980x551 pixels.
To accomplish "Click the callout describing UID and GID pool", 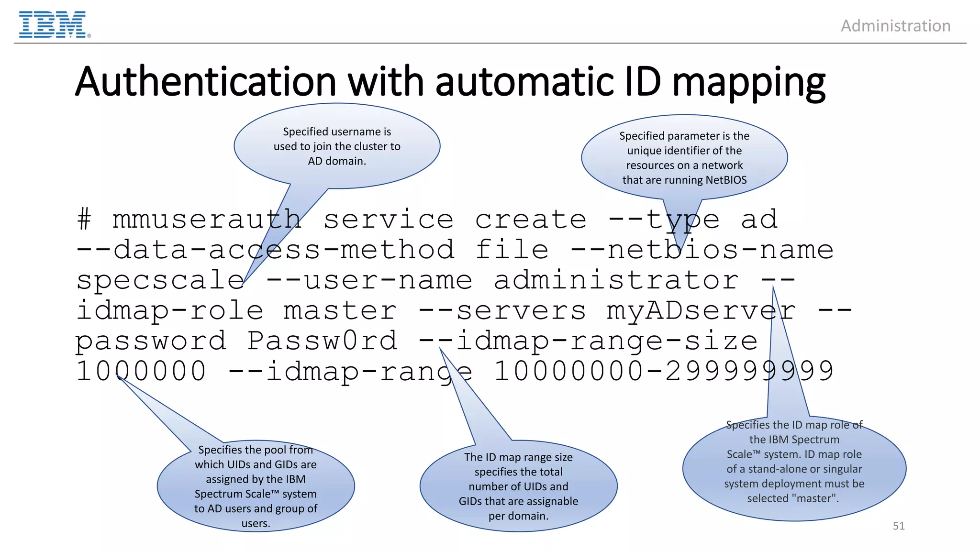I will (256, 486).
